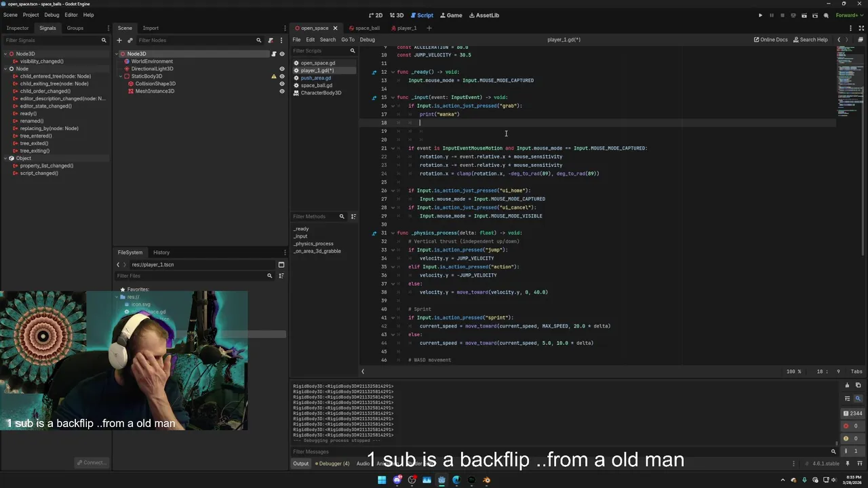
Task: Fold the _physics_process function at line 31
Action: click(392, 232)
